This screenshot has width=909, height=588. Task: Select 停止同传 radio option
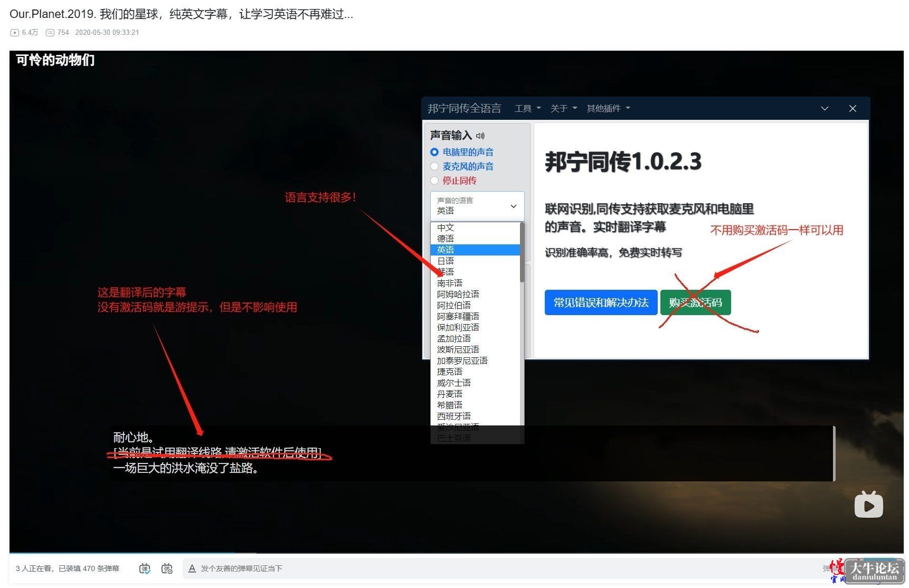coord(434,181)
